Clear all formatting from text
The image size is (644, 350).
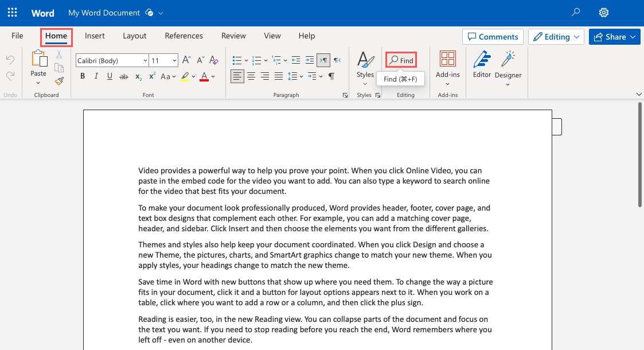click(213, 60)
